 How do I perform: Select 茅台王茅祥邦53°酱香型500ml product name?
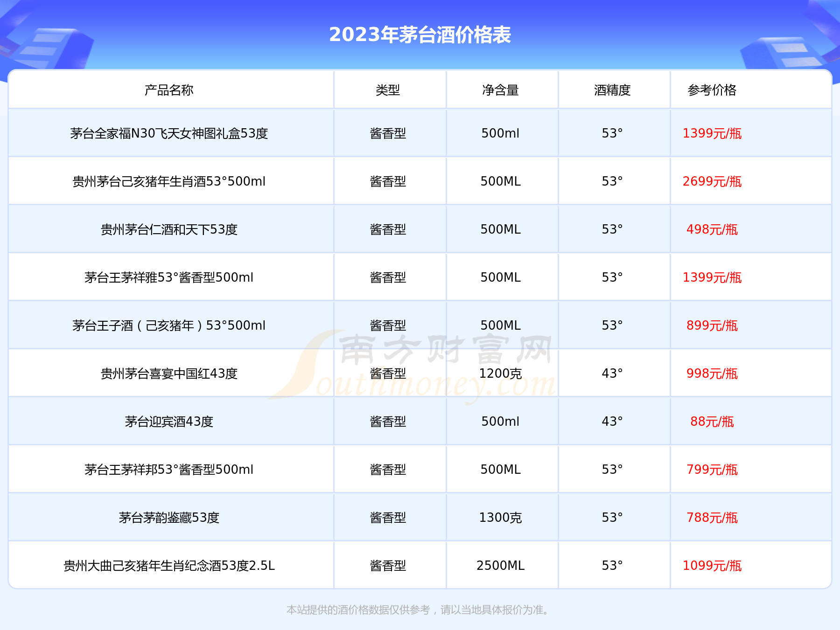tap(169, 470)
